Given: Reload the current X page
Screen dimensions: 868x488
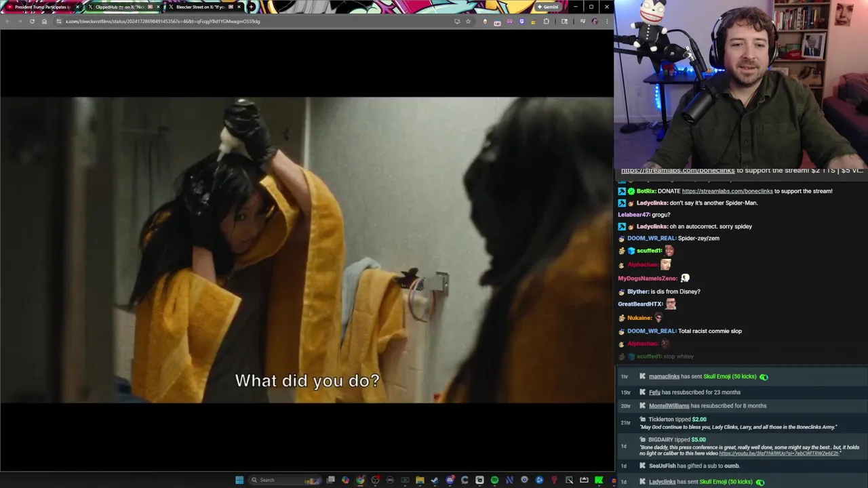Looking at the screenshot, I should point(32,21).
